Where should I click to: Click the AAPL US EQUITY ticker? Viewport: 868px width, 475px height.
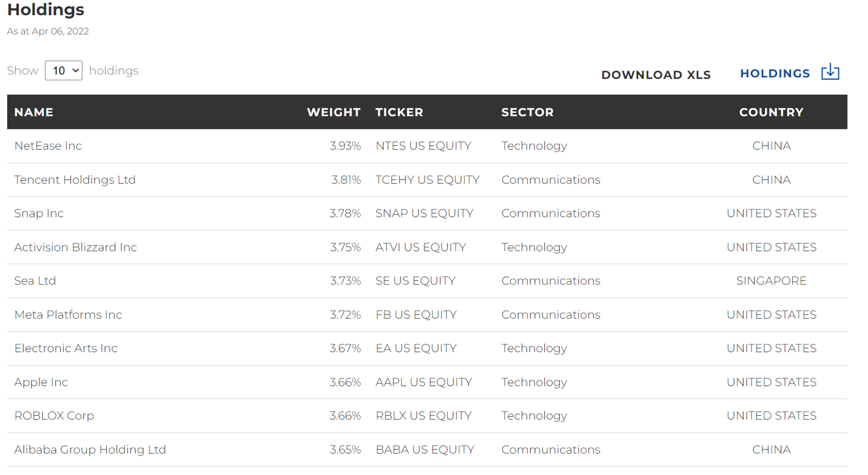pos(423,382)
